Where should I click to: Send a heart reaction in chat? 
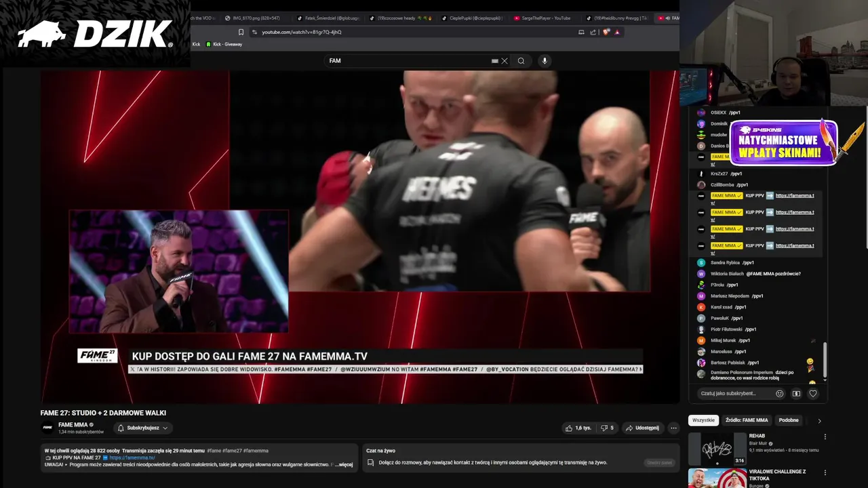tap(813, 393)
